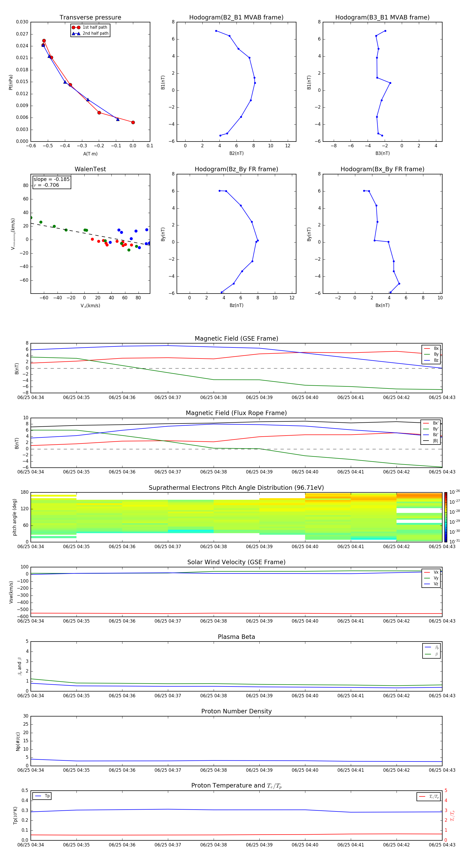Click the Vz legend entry in solar wind panel

[x=431, y=584]
